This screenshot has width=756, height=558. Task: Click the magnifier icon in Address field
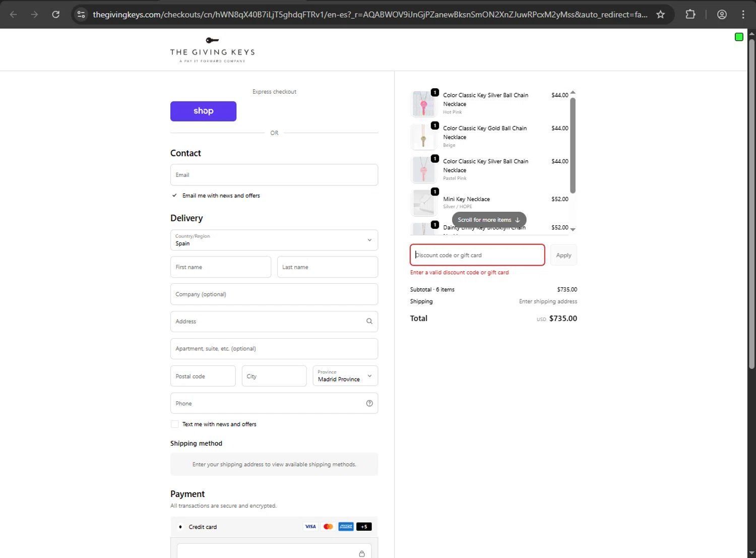pos(369,321)
